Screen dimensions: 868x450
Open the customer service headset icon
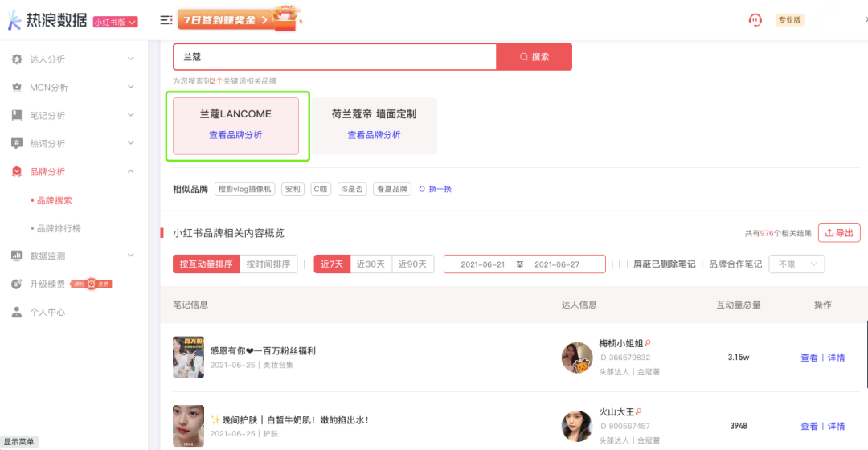(x=755, y=20)
